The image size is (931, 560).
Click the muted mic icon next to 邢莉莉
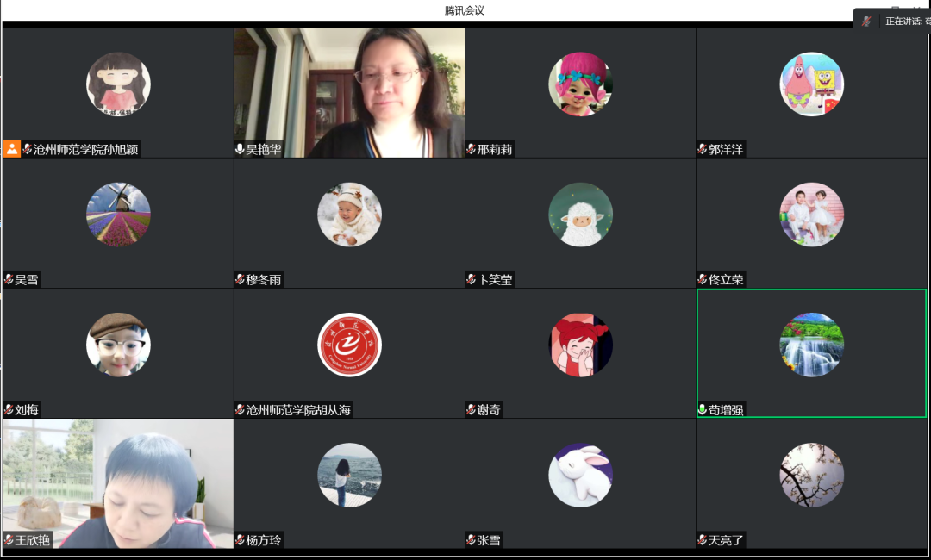472,149
